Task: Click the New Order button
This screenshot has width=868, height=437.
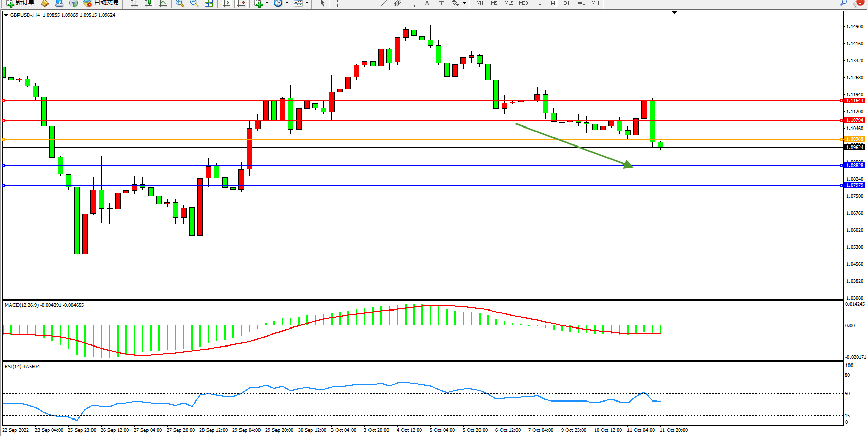Action: click(21, 3)
